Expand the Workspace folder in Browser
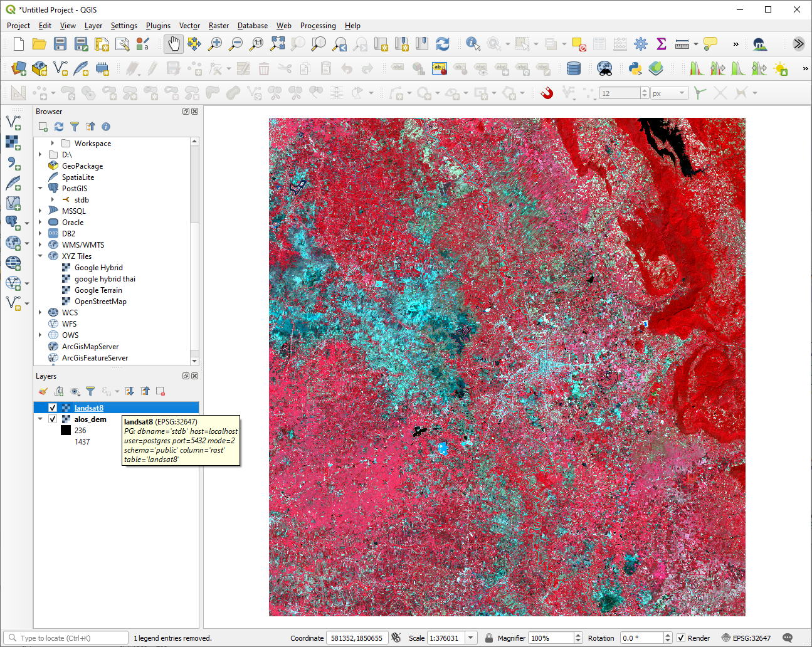Image resolution: width=812 pixels, height=647 pixels. [x=53, y=143]
